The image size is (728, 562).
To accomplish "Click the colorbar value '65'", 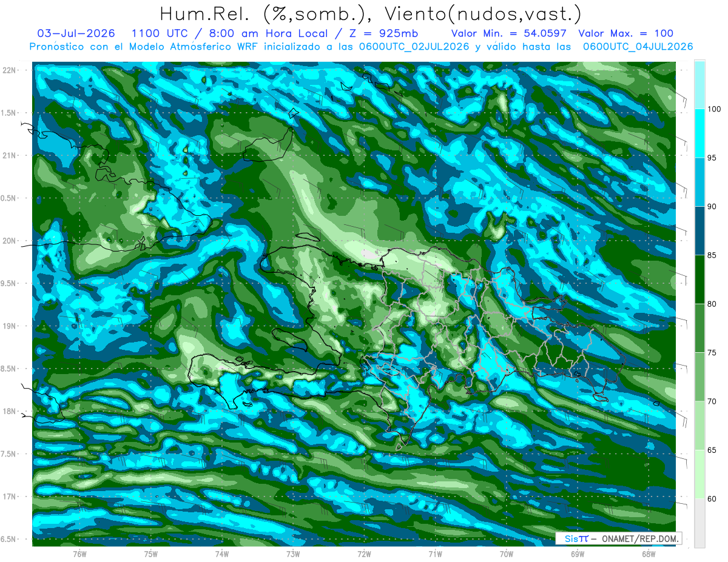I will click(713, 450).
